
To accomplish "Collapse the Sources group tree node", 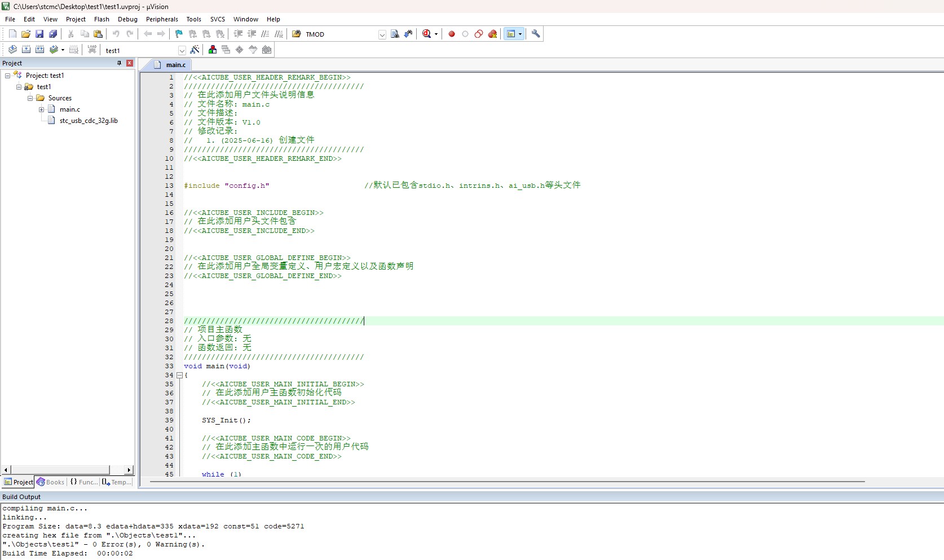I will 30,98.
